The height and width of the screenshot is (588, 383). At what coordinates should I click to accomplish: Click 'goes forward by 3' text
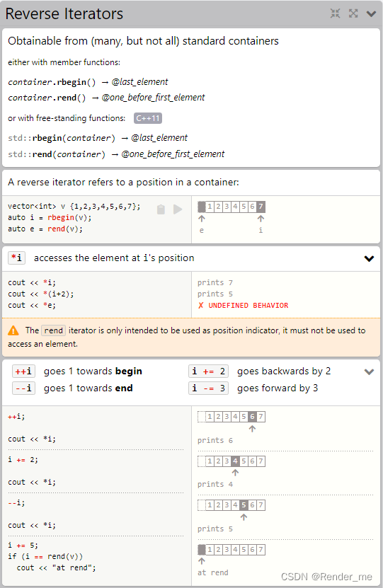pyautogui.click(x=278, y=388)
